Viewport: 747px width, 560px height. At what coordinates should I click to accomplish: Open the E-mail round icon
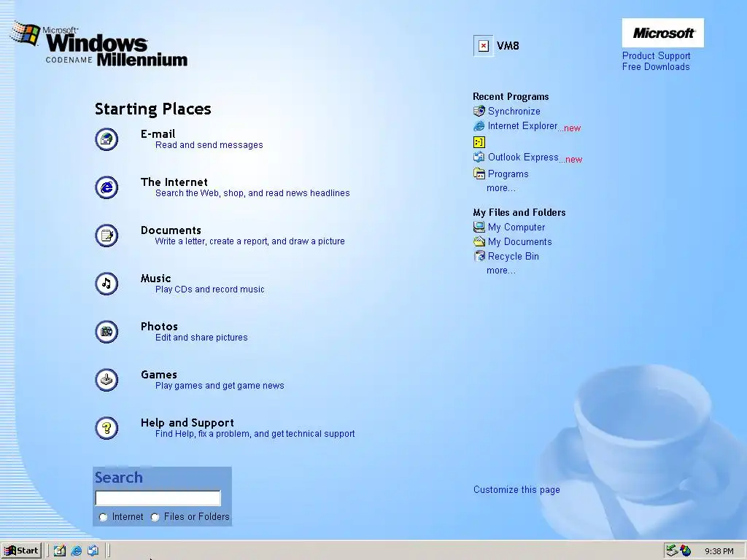point(107,139)
